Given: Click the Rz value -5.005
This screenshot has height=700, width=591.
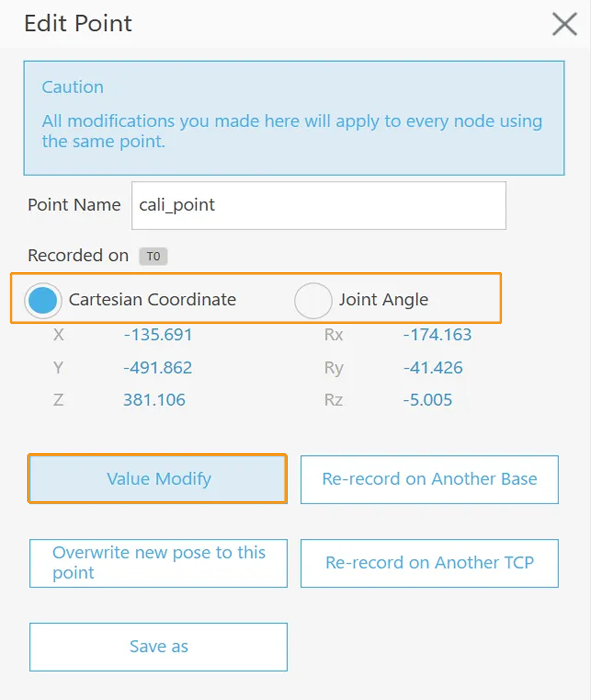Looking at the screenshot, I should pos(427,400).
